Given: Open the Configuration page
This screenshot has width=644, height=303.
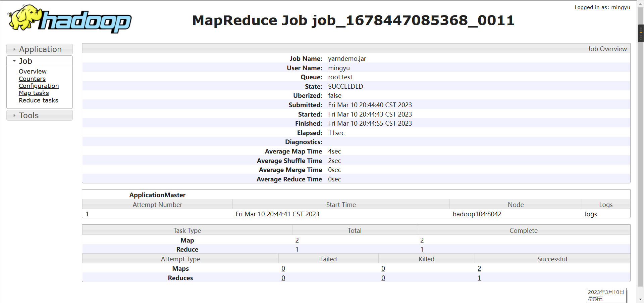Looking at the screenshot, I should point(39,86).
